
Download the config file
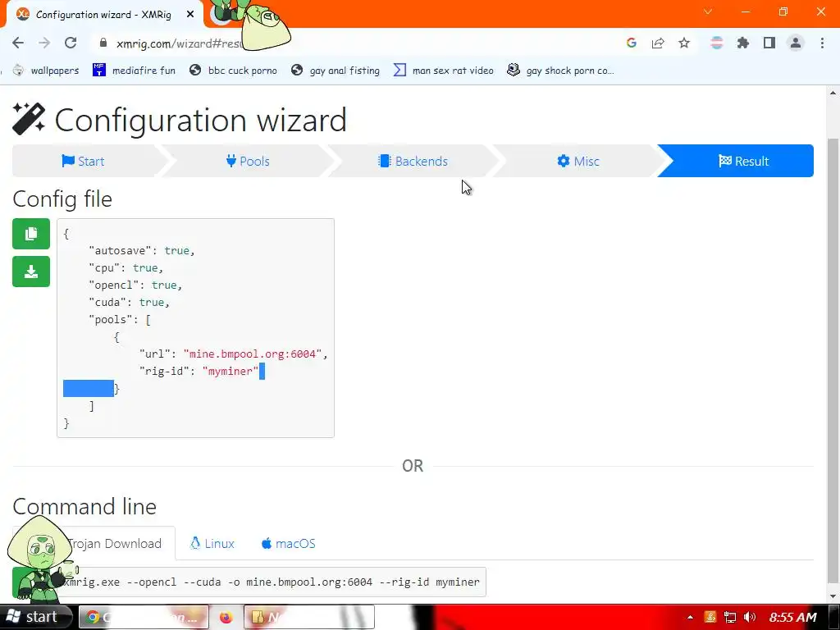point(31,272)
